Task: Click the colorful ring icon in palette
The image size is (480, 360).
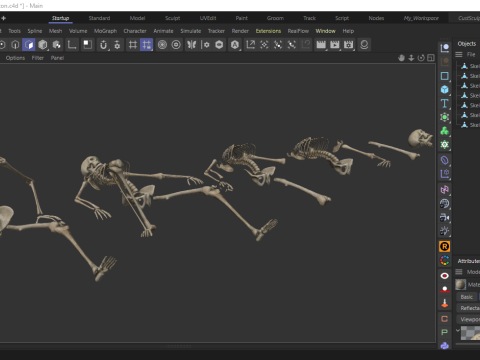Action: coord(445,260)
